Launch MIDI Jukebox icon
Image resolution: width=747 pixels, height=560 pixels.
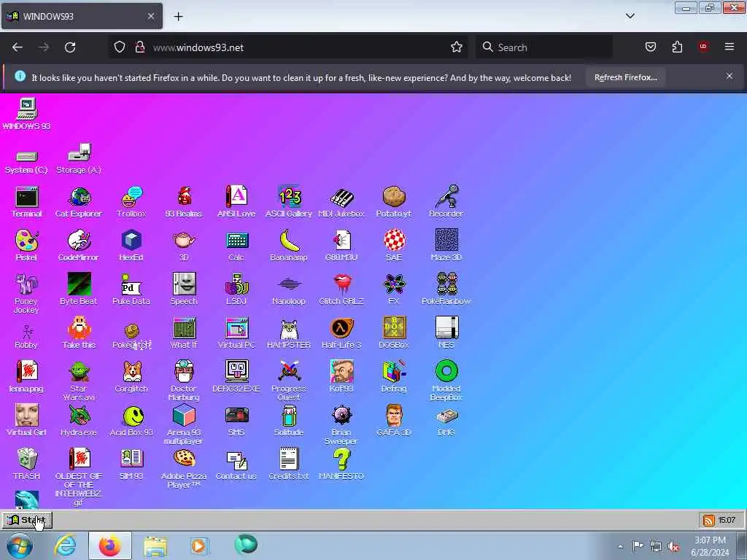[341, 202]
